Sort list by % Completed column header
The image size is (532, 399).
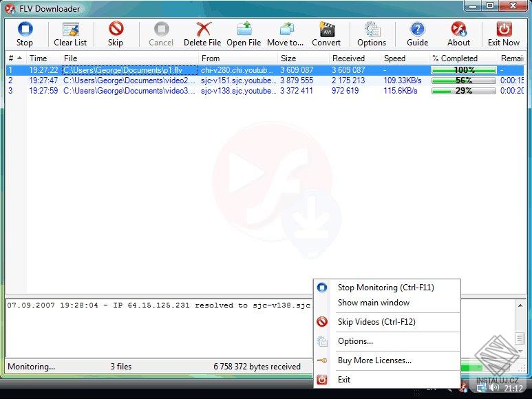463,58
